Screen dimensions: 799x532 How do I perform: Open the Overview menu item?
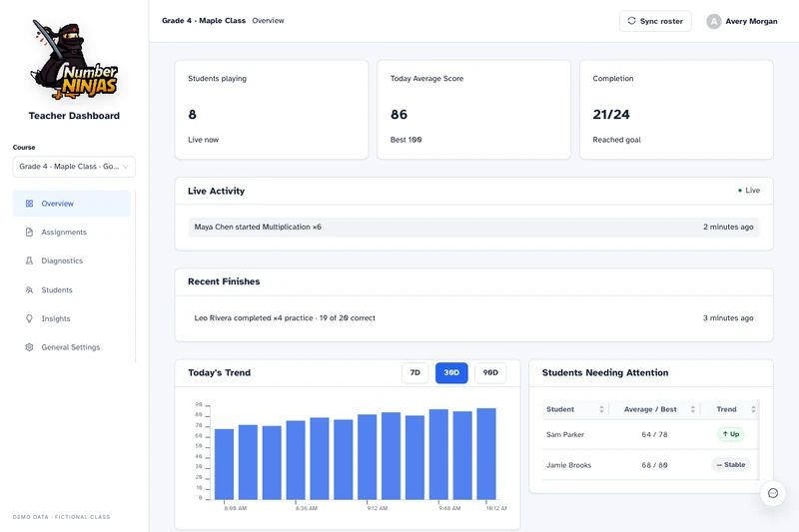71,204
